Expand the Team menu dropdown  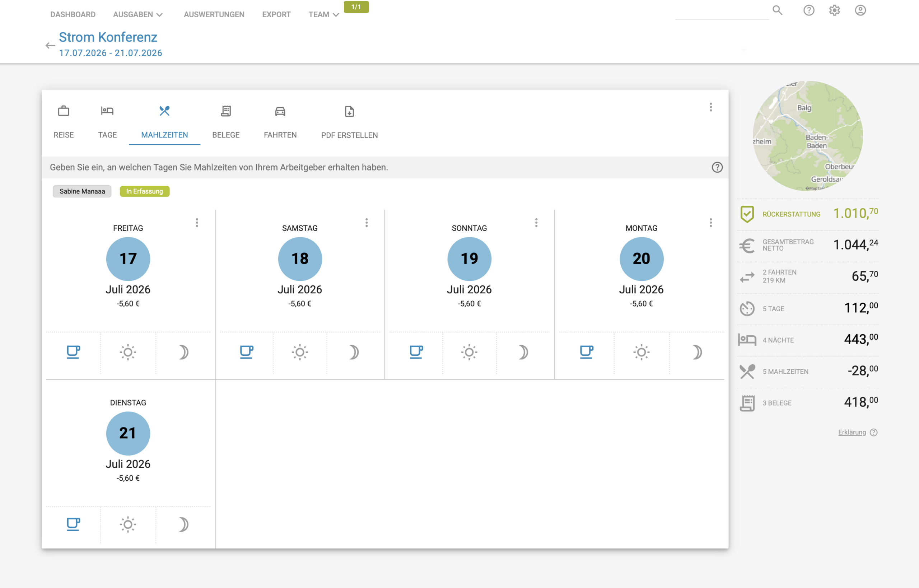[323, 14]
